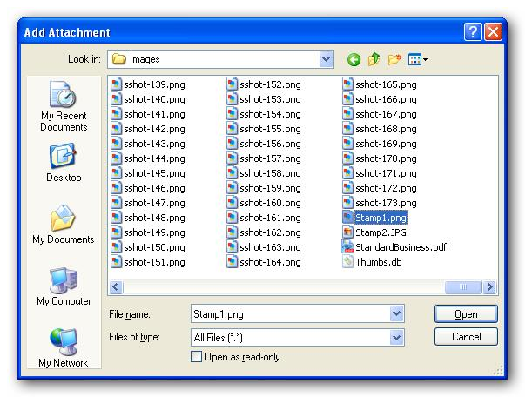
Task: Select file name sshot-153.png
Action: pos(270,99)
